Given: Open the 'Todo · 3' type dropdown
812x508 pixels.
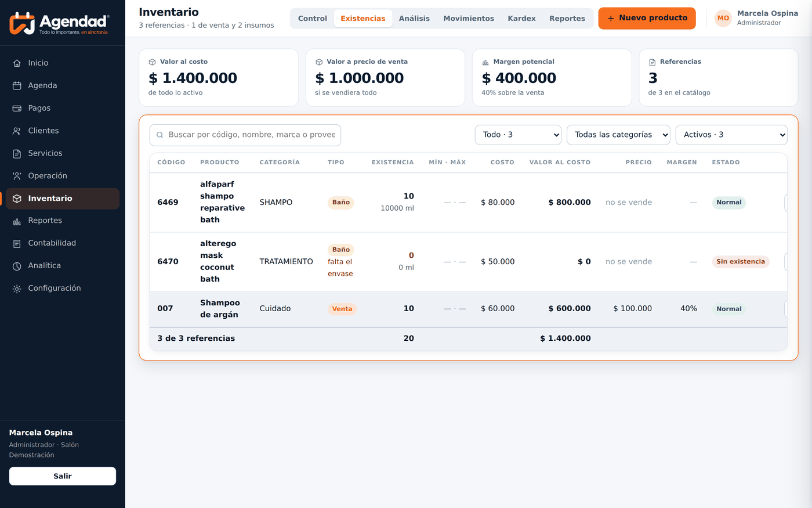Looking at the screenshot, I should 518,135.
